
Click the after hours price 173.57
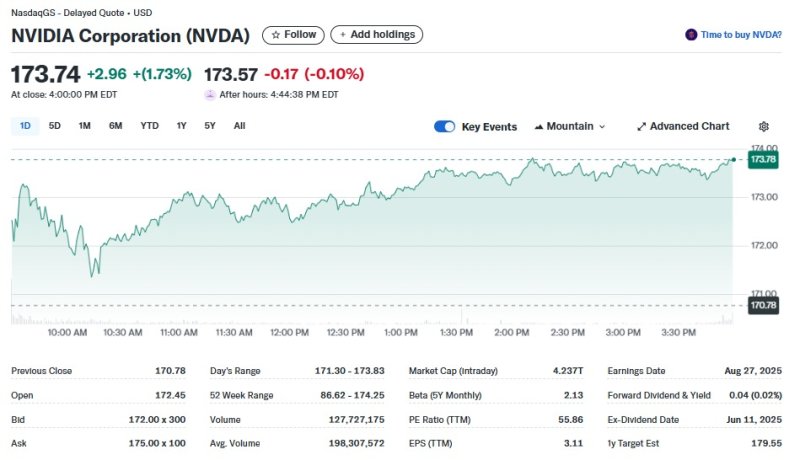coord(231,75)
